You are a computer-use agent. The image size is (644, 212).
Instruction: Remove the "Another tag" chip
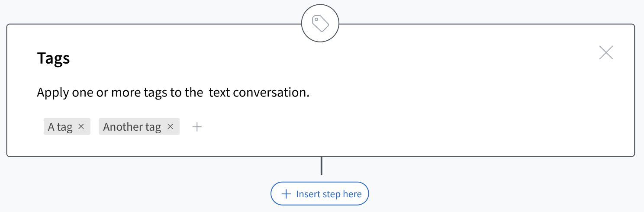170,127
